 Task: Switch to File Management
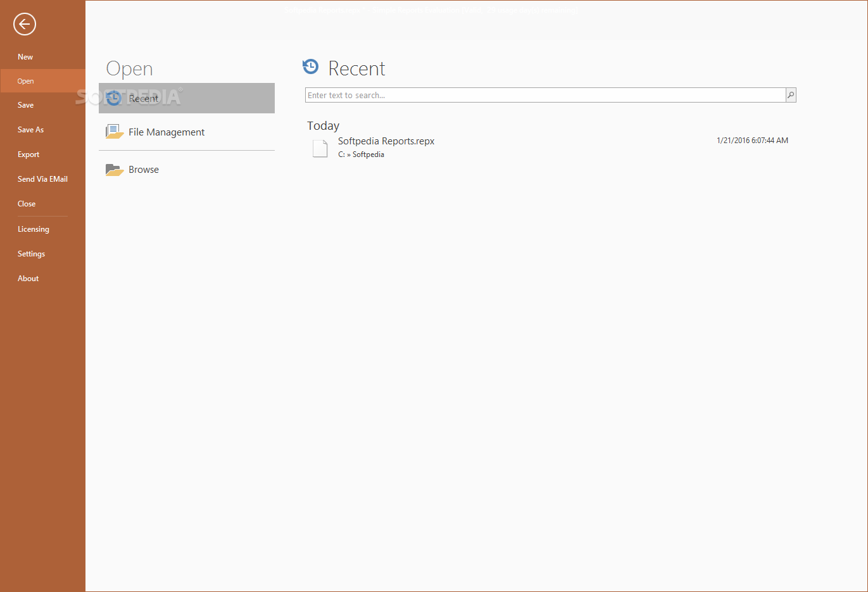[x=187, y=132]
